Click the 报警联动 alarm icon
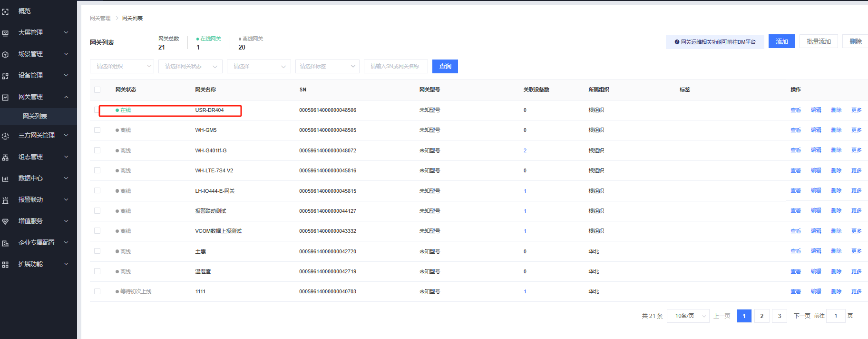Image resolution: width=868 pixels, height=339 pixels. point(6,200)
